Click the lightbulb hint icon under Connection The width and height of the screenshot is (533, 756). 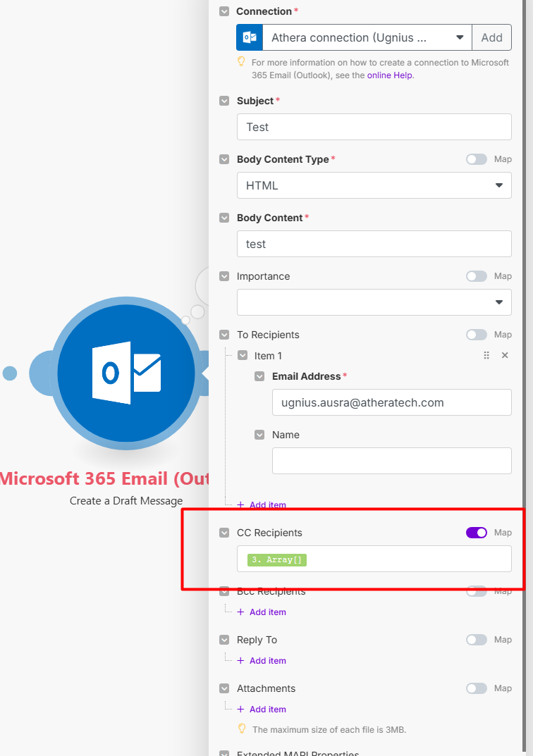241,62
